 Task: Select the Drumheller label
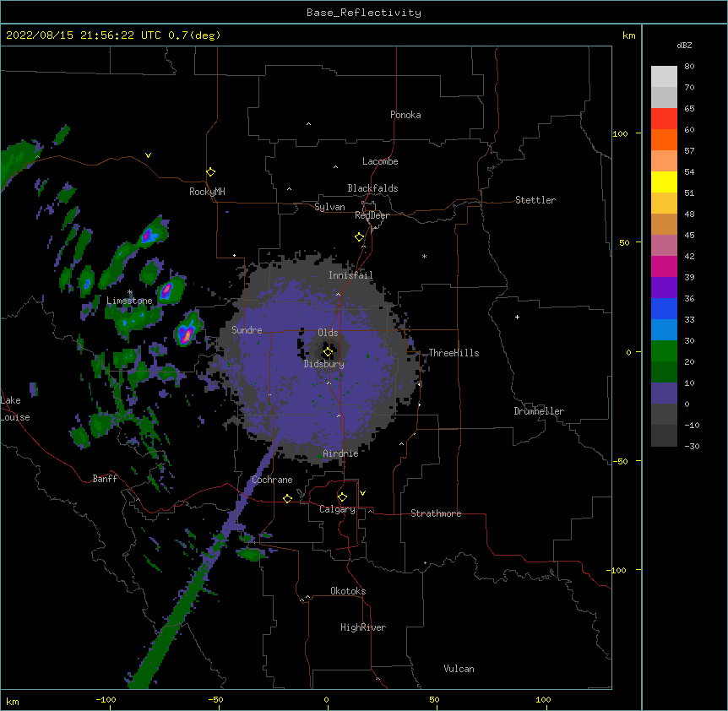click(x=539, y=411)
